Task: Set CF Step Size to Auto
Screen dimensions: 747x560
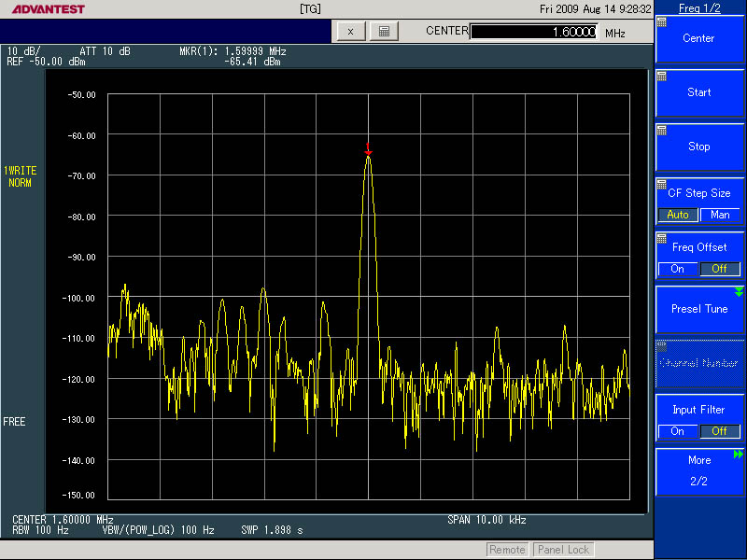Action: click(x=678, y=215)
